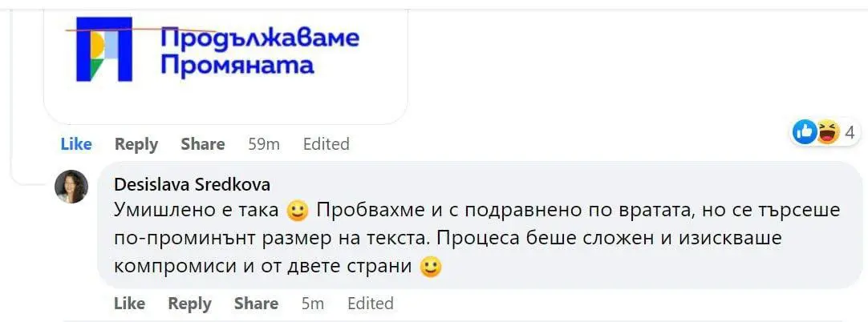Share Desislava Sredkova's comment
868x322 pixels.
point(256,304)
